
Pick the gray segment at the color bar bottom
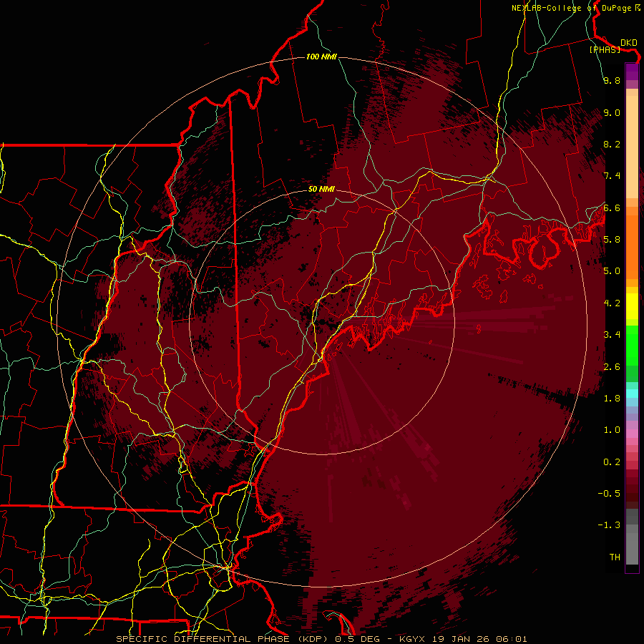click(x=632, y=548)
